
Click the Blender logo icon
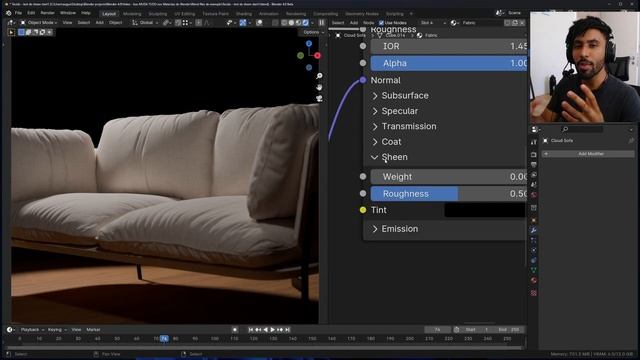9,13
